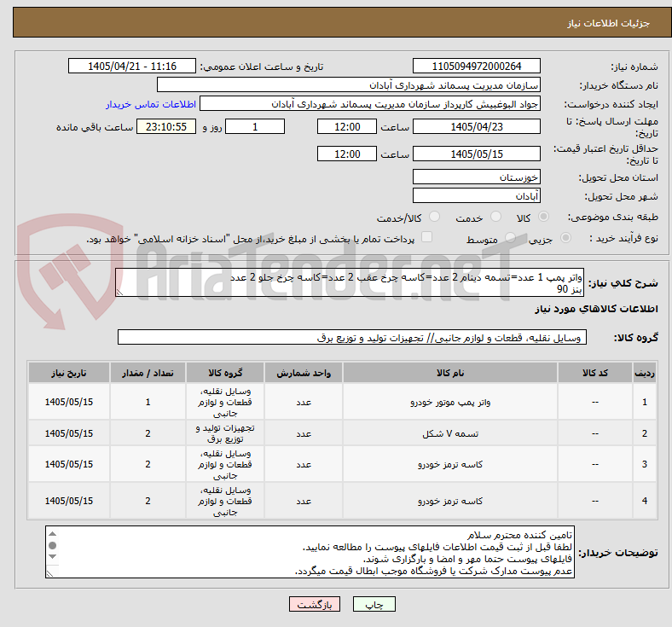Click the بازگشت (back) button
672x627 pixels.
tap(315, 604)
